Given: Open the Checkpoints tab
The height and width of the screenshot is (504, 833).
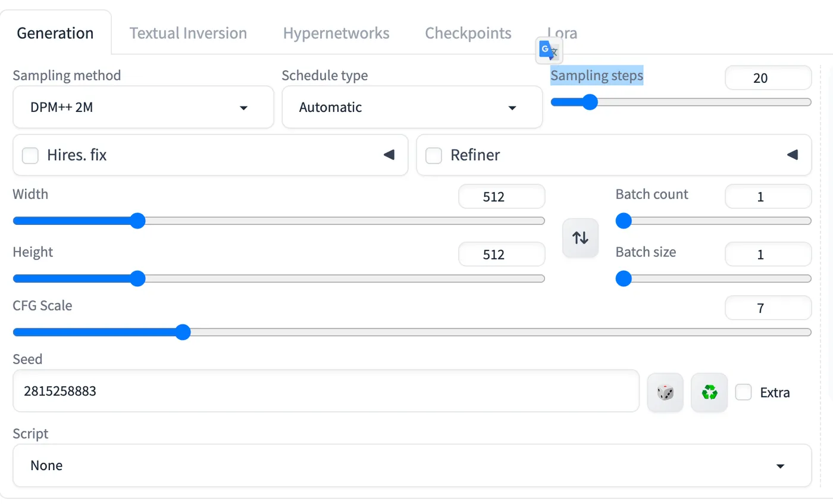Looking at the screenshot, I should [x=468, y=33].
